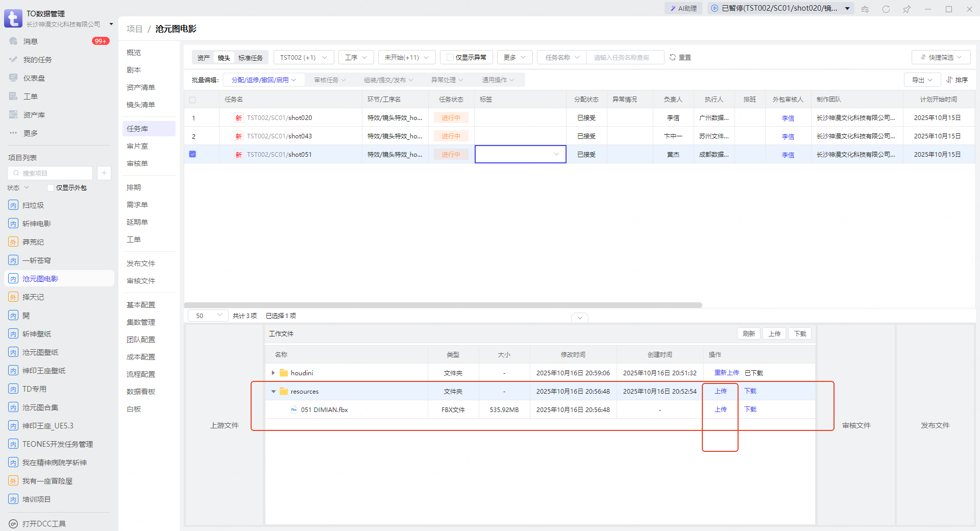
Task: Open the 消息 messages icon in sidebar
Action: coord(14,41)
